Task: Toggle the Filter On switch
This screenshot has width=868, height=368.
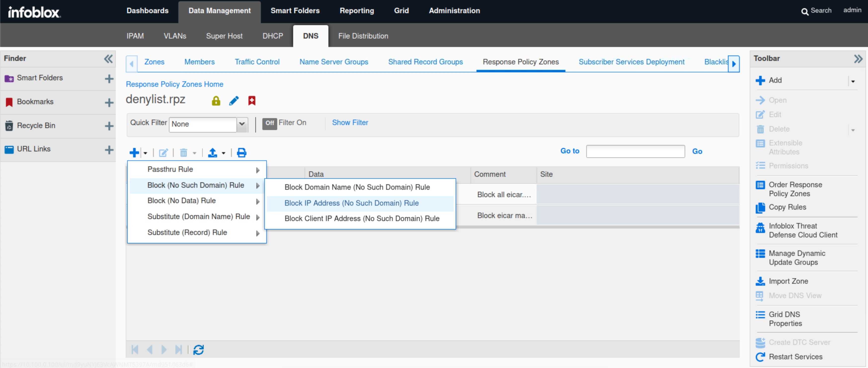Action: 270,123
